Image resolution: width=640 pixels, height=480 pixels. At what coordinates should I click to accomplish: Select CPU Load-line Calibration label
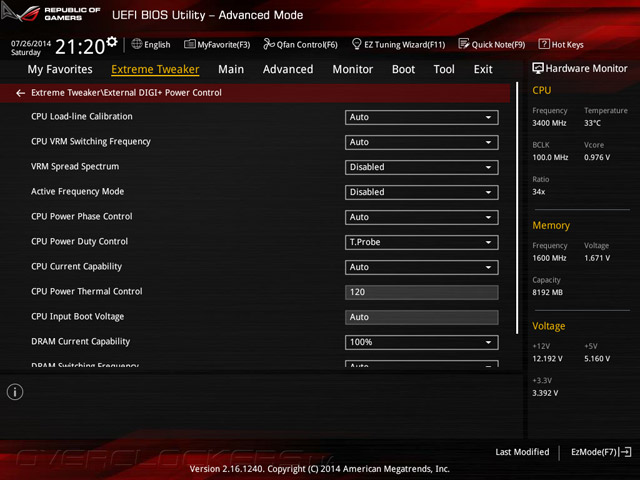[x=82, y=117]
